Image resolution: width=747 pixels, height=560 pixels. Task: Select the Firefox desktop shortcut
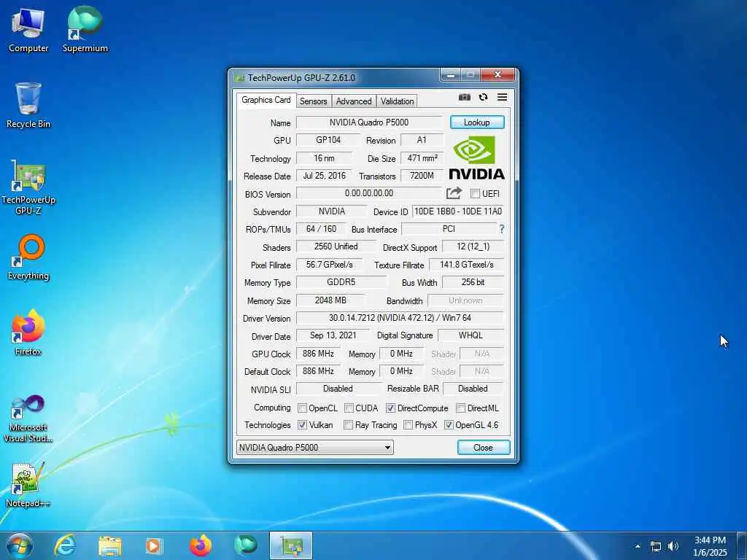28,332
